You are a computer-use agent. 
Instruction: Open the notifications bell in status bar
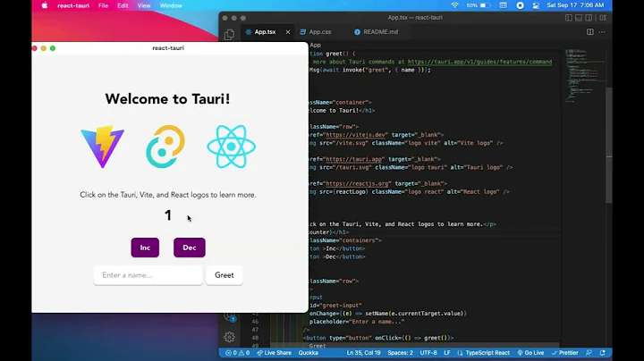tap(603, 353)
